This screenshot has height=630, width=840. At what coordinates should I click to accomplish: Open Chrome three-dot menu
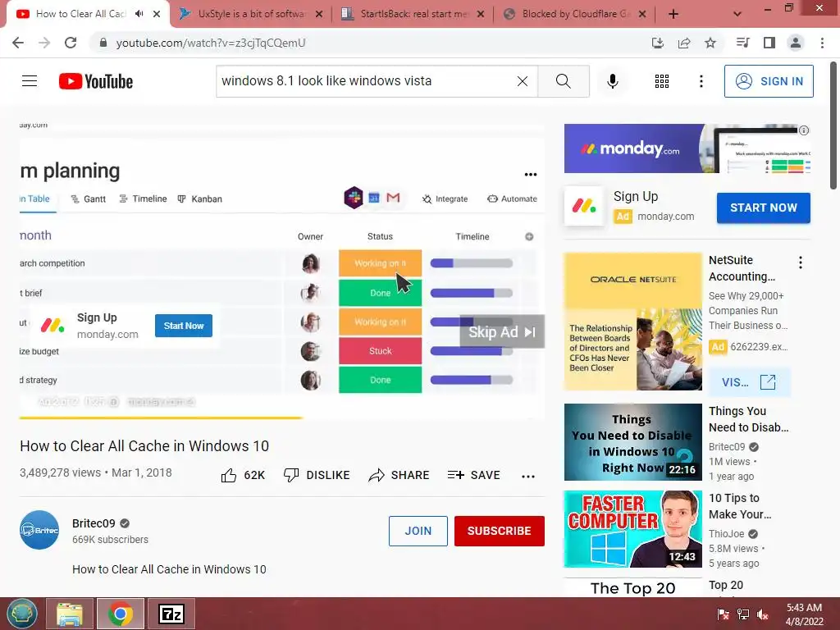coord(822,43)
